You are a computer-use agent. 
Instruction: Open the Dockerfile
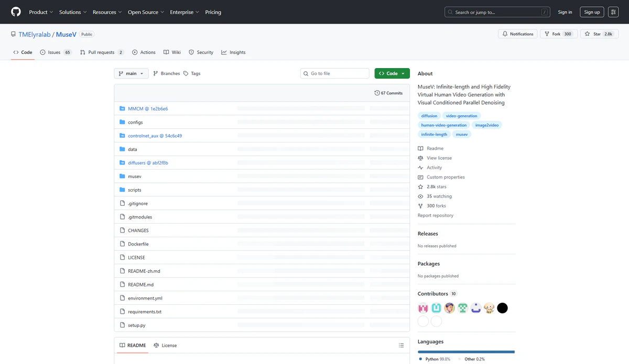click(x=138, y=244)
